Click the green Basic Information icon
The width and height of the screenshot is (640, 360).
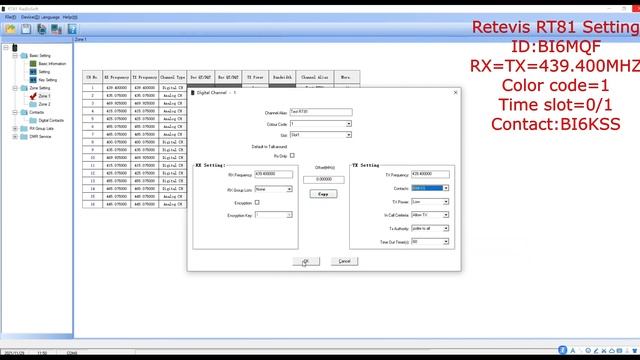[33, 64]
